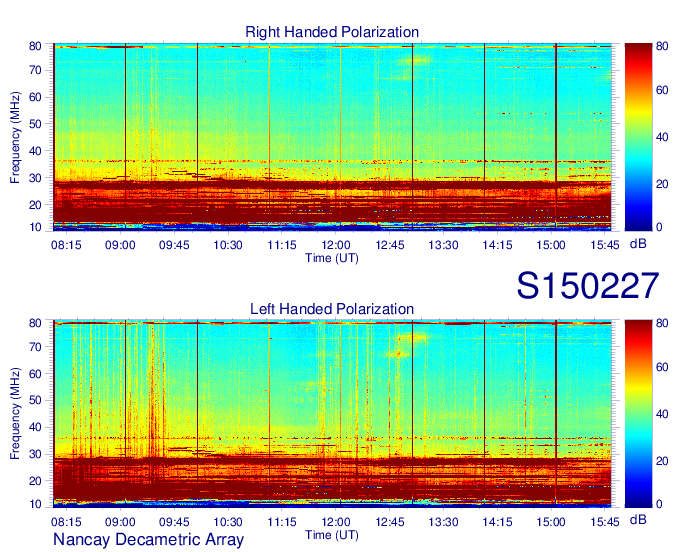The image size is (680, 552).
Task: Click 08:15 time tick of Right Handed plot
Action: point(66,245)
